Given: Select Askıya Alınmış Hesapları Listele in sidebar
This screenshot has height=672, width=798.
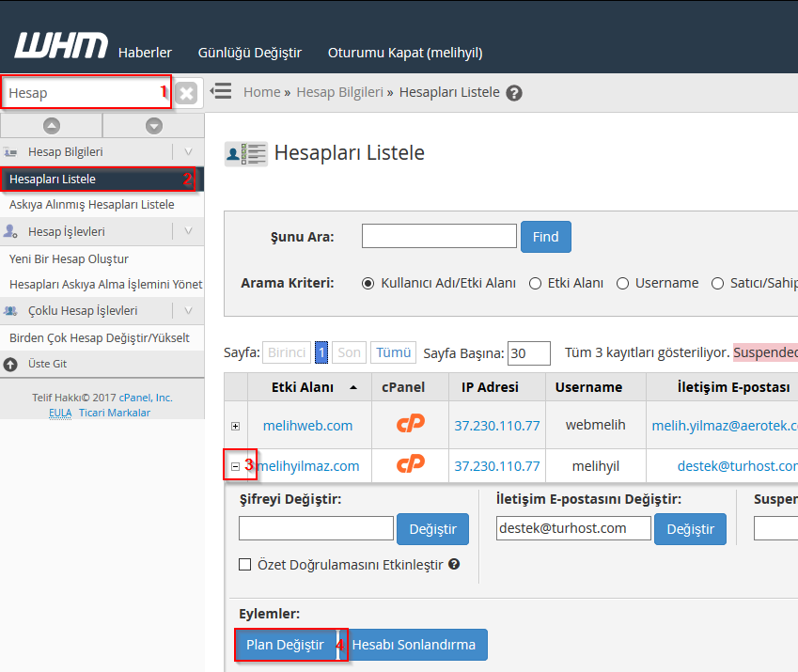Looking at the screenshot, I should (91, 204).
